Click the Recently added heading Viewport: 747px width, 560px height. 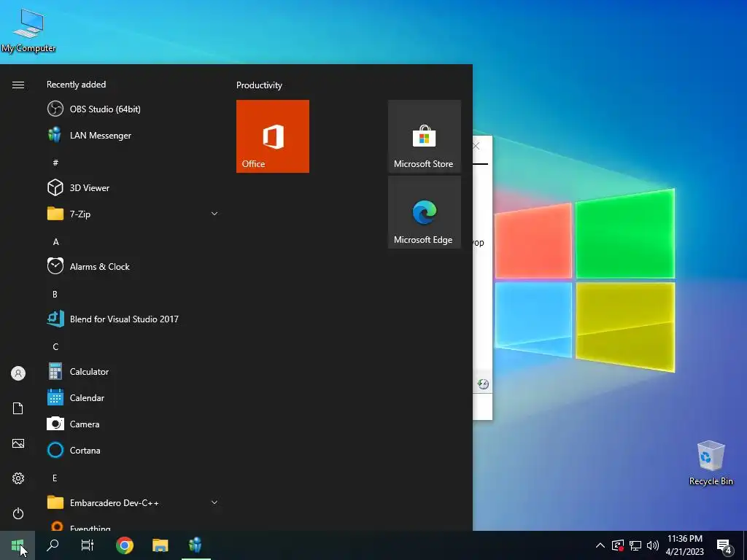coord(76,85)
